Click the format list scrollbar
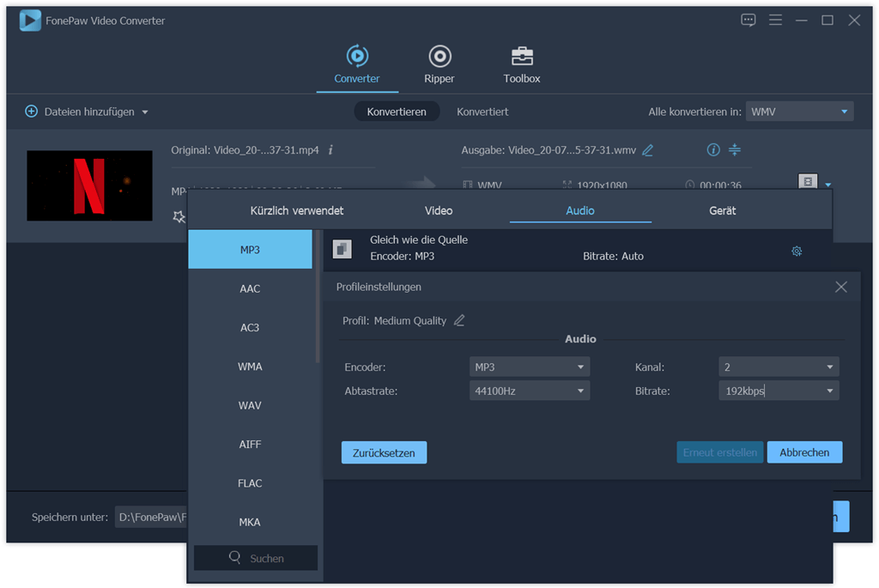This screenshot has height=588, width=879. click(318, 296)
